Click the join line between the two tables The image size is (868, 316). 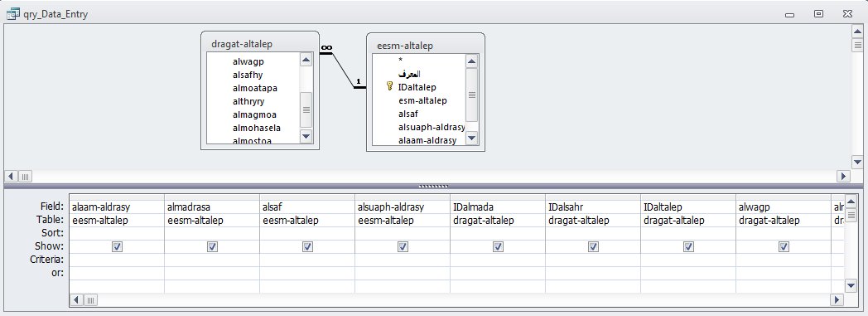[x=344, y=70]
